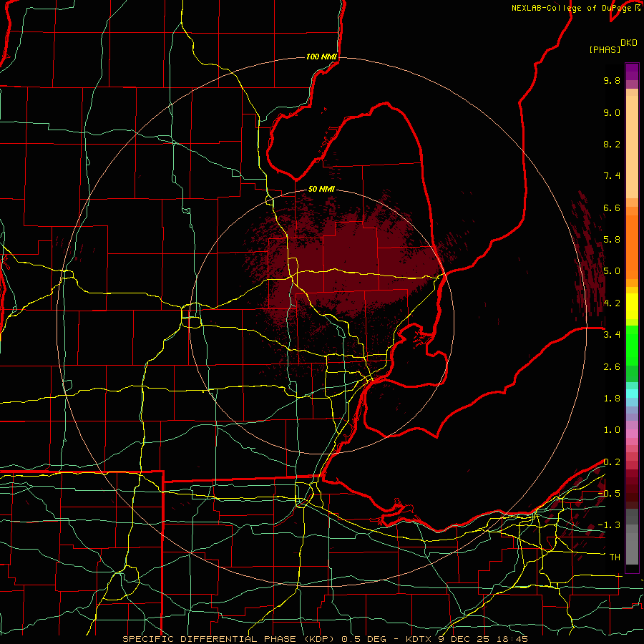Select the 9.0 scale value
Screen dimensions: 644x644
[x=612, y=112]
